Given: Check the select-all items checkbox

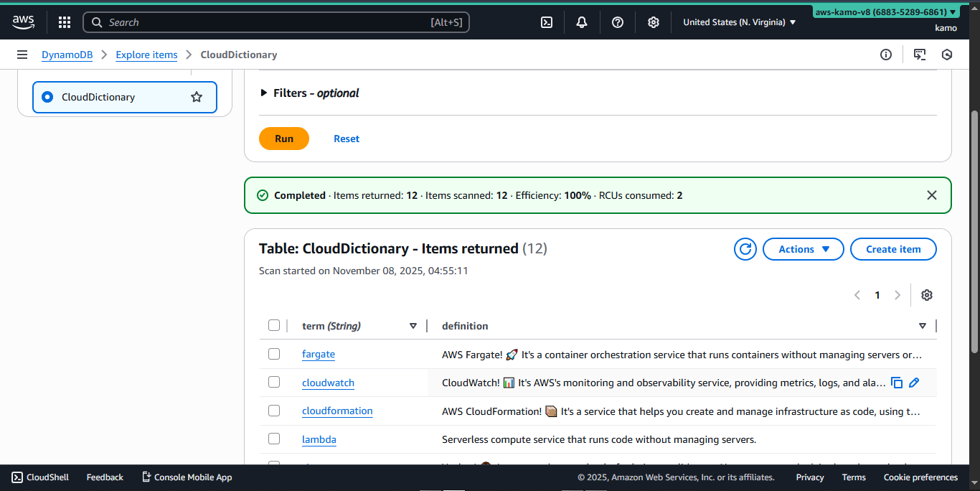Looking at the screenshot, I should click(274, 324).
